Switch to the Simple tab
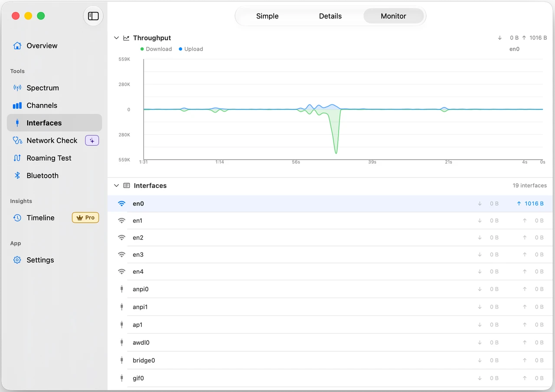Viewport: 555px width, 392px height. tap(268, 16)
